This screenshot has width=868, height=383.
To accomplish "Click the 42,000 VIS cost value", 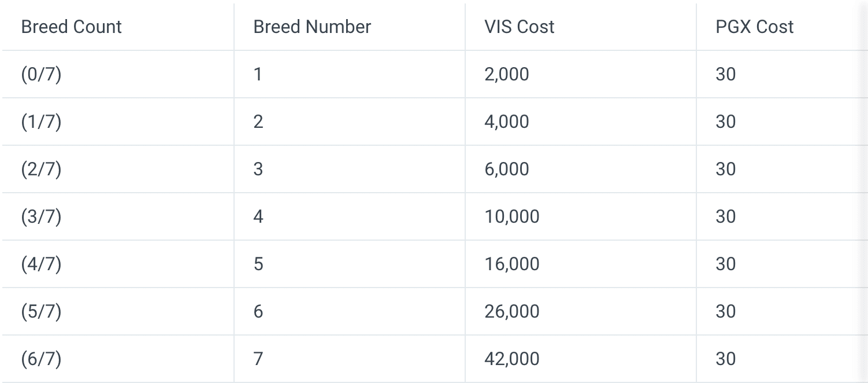I will click(512, 359).
